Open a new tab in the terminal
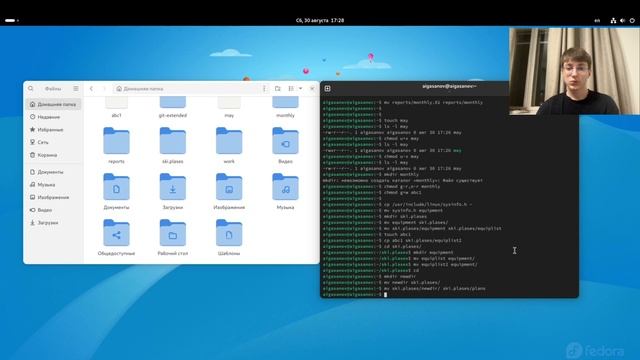This screenshot has width=640, height=360. (327, 89)
